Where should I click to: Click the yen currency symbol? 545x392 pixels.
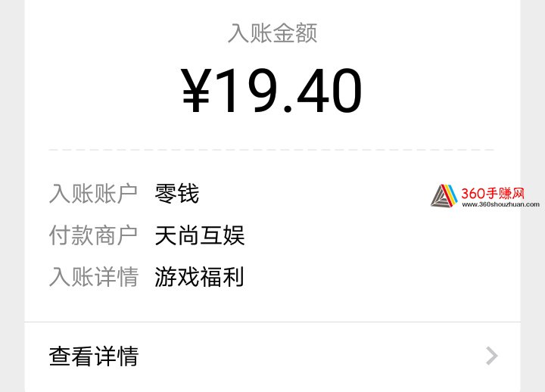[196, 90]
